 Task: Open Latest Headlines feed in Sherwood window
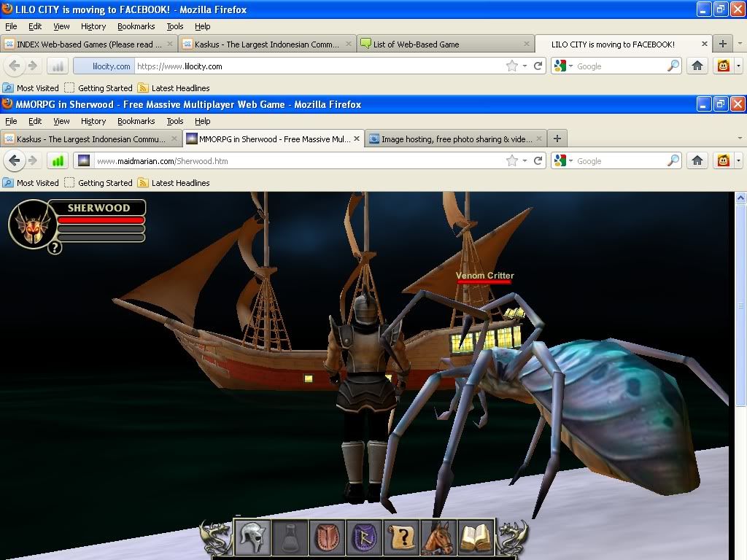coord(174,183)
